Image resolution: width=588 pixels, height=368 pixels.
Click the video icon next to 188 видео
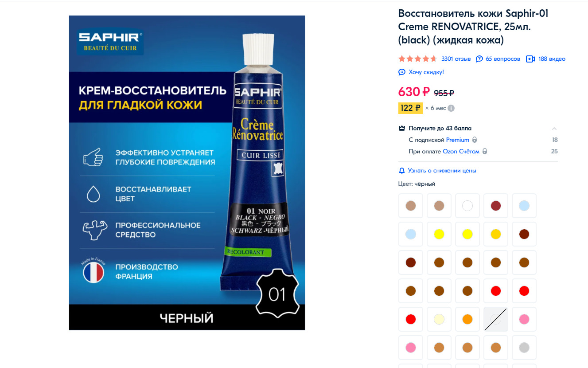click(530, 59)
